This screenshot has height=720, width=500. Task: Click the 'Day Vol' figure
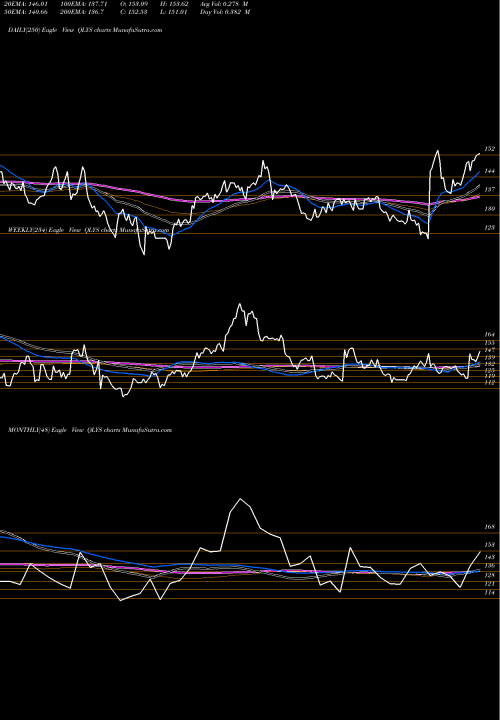225,12
